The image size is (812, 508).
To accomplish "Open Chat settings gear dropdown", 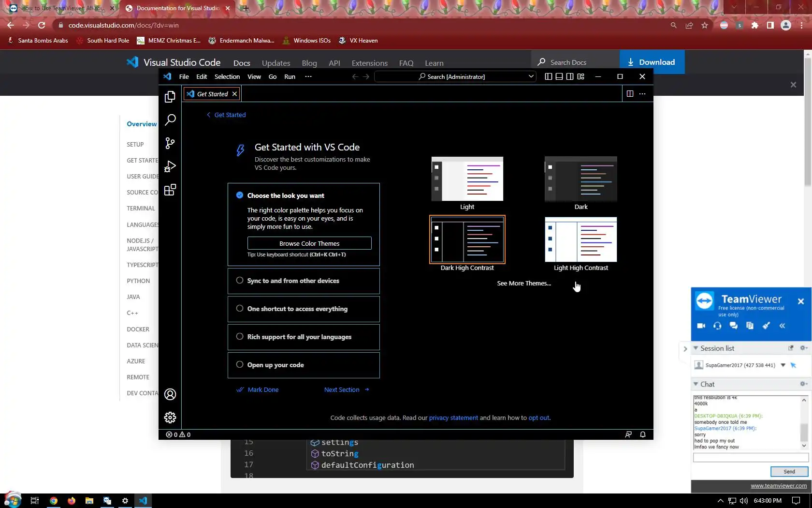I will point(804,384).
